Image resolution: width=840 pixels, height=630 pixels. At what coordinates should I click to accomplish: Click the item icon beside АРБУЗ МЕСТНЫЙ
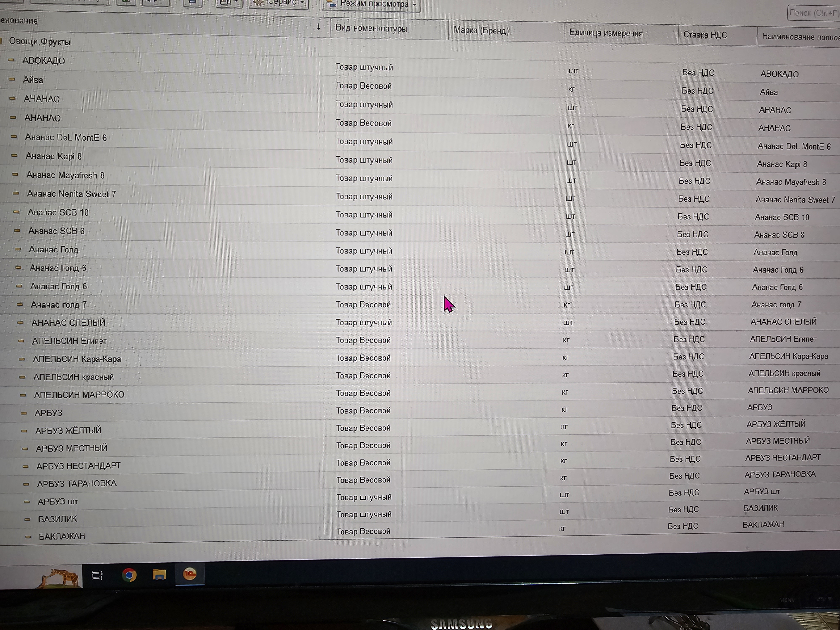pos(25,449)
